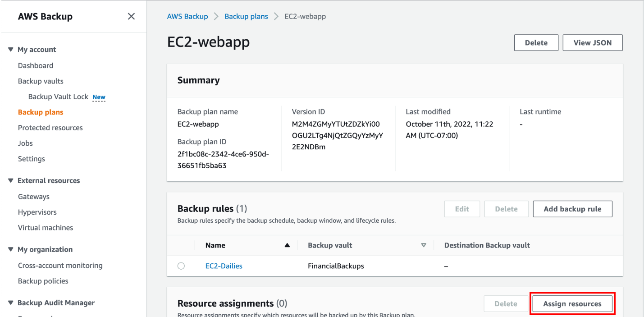
Task: Open Backup policies
Action: click(x=43, y=281)
